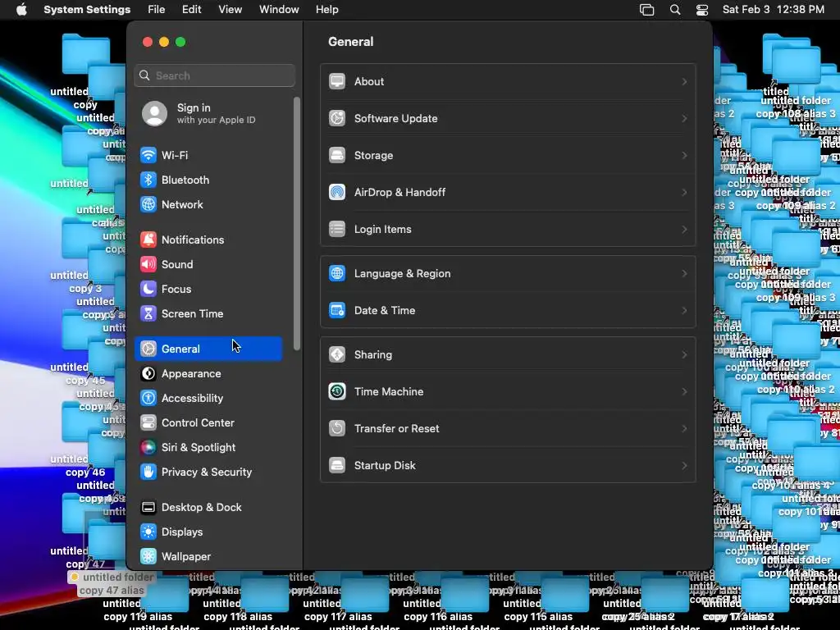Screen dimensions: 840x630
Task: Expand the About row chevron
Action: click(684, 82)
